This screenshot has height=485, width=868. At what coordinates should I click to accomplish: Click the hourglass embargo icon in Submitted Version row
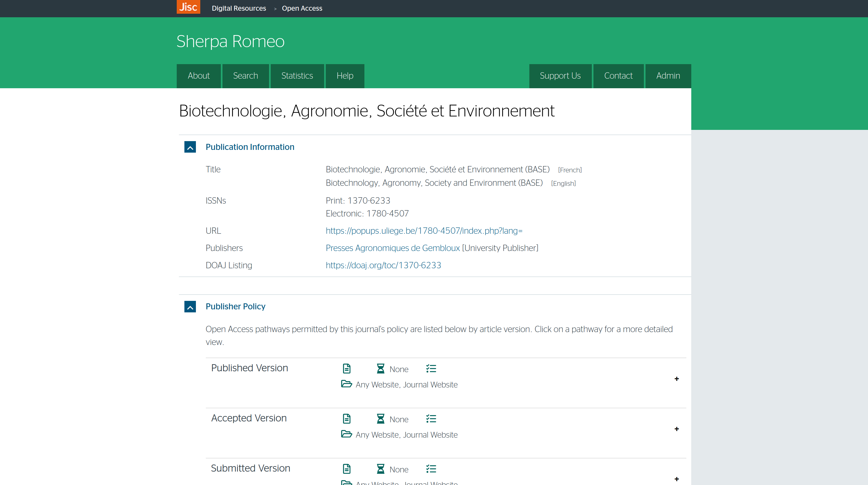(380, 469)
